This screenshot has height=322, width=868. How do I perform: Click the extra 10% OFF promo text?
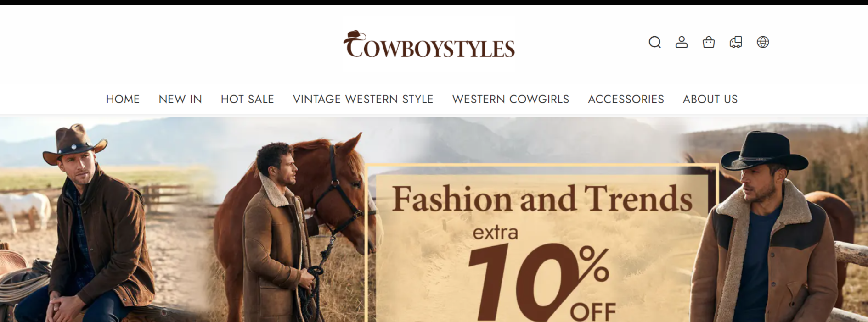click(x=542, y=274)
